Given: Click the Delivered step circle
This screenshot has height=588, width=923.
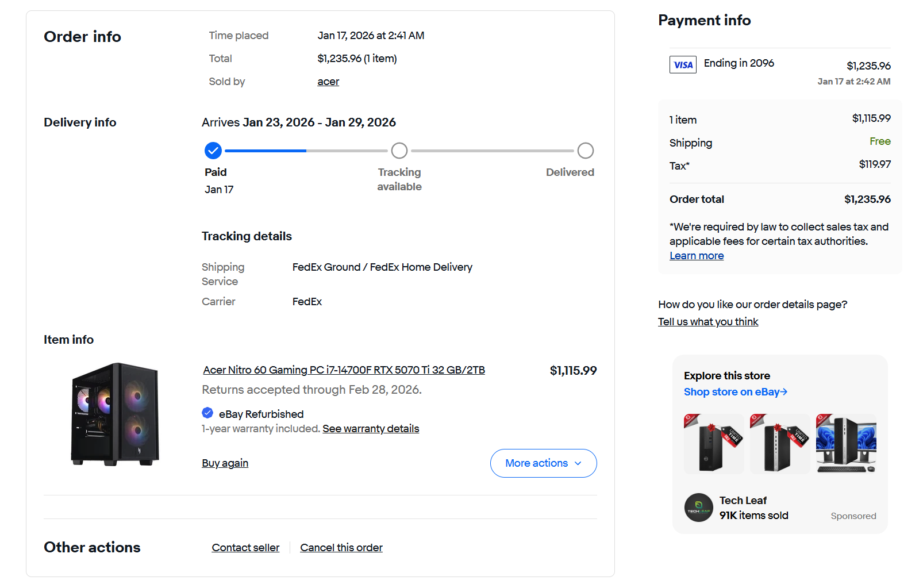Looking at the screenshot, I should coord(585,151).
